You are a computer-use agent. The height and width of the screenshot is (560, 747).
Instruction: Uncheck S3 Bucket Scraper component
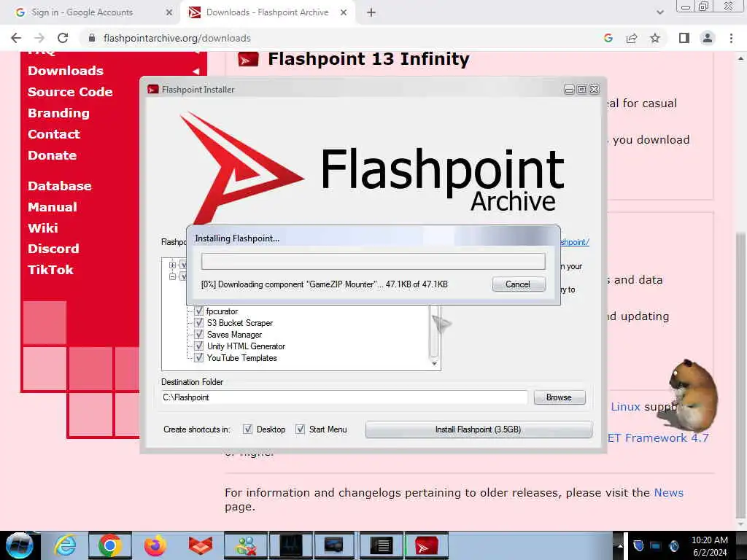(199, 322)
